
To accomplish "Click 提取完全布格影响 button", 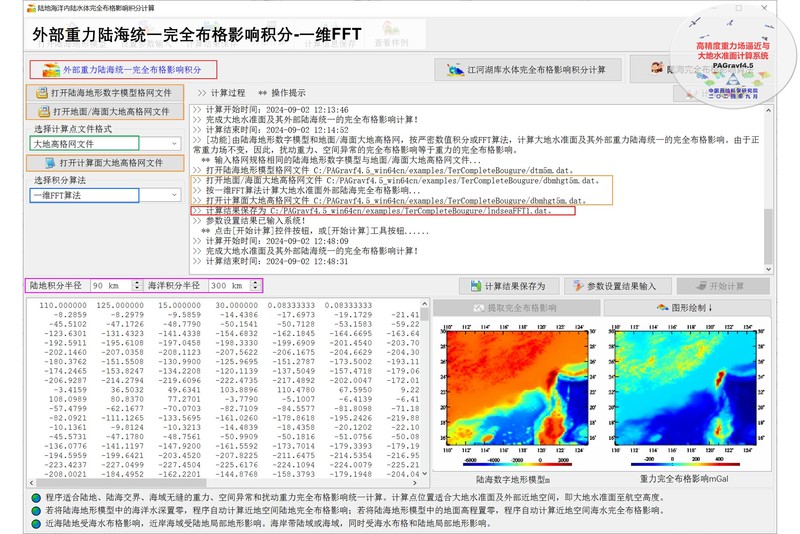I will tap(516, 308).
